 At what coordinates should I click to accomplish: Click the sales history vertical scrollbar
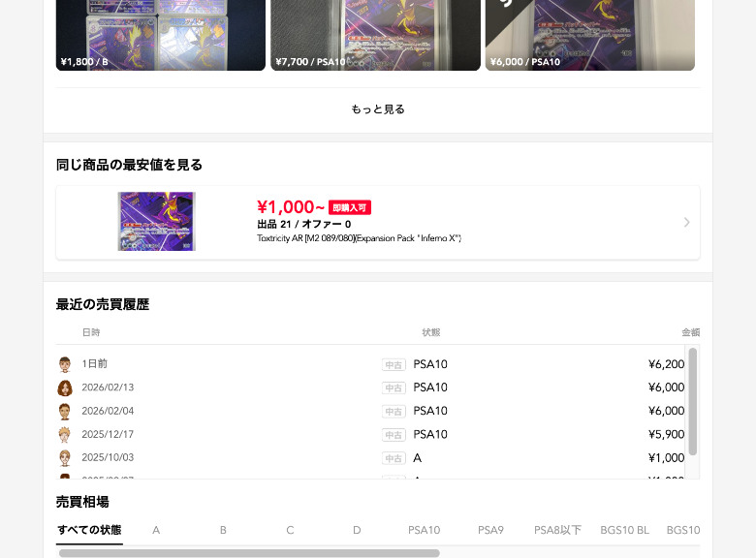click(693, 401)
